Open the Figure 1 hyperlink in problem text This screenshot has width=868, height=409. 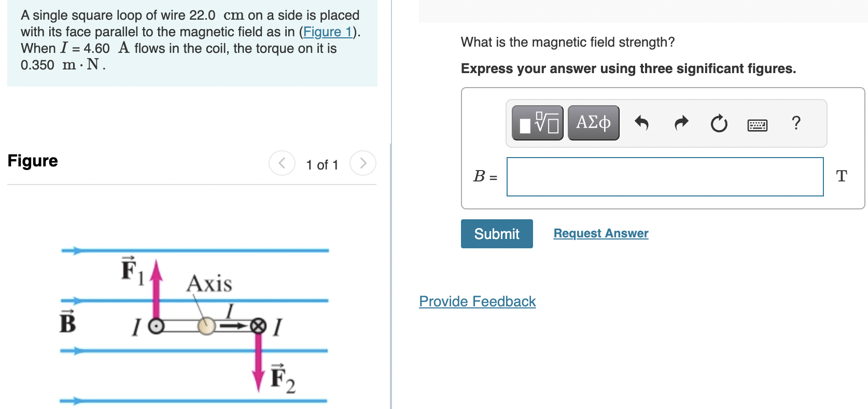coord(328,32)
